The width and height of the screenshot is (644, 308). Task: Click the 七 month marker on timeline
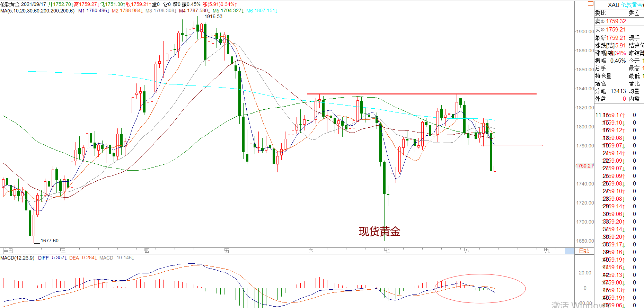click(387, 251)
